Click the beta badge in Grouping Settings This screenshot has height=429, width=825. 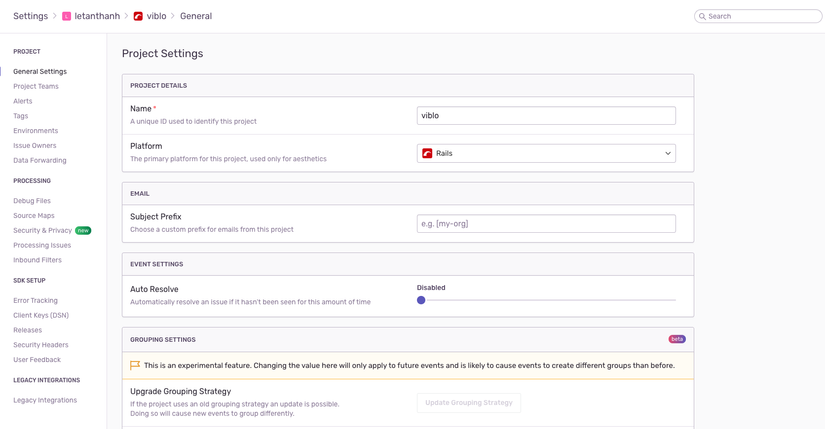[x=677, y=339]
